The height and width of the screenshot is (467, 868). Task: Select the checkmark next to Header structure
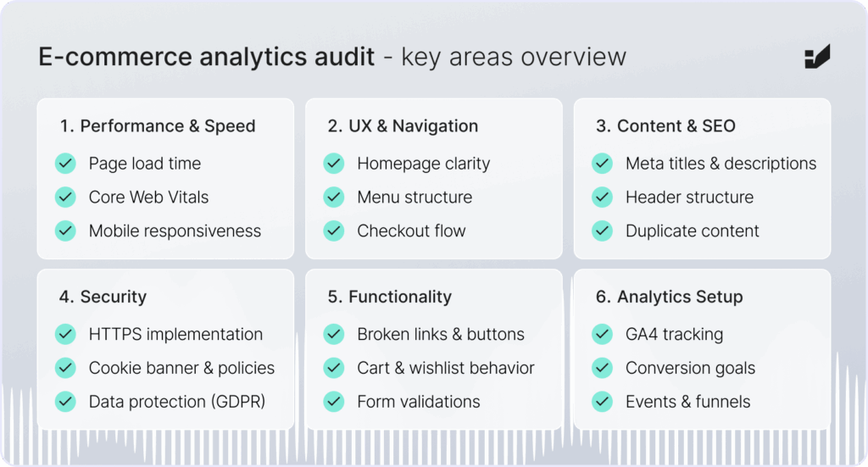pyautogui.click(x=603, y=197)
